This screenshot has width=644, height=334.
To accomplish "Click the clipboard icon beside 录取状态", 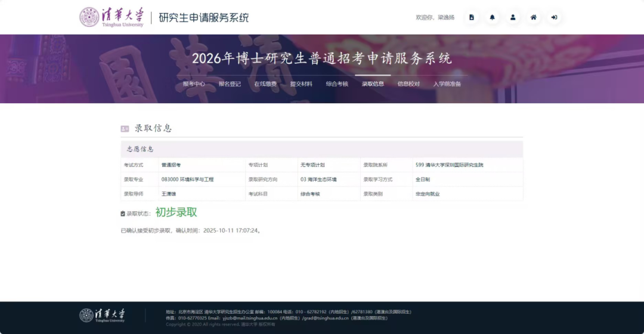I will pos(123,214).
